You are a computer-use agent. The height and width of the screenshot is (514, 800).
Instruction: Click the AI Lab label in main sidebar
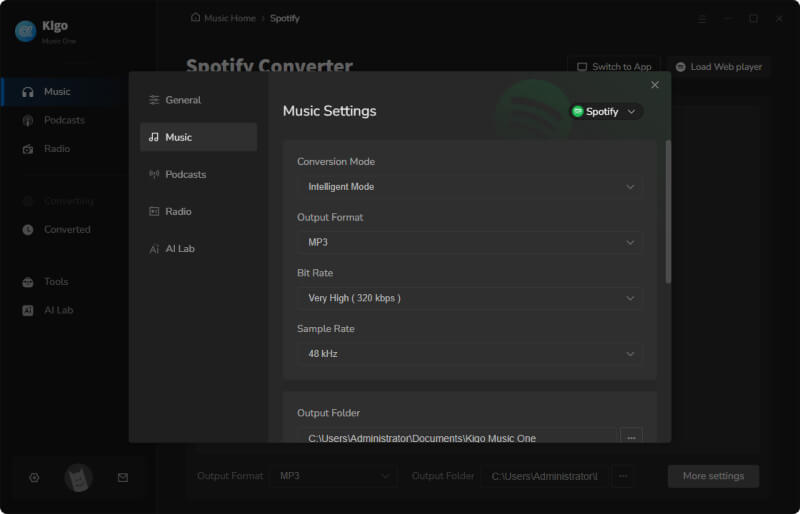point(59,310)
